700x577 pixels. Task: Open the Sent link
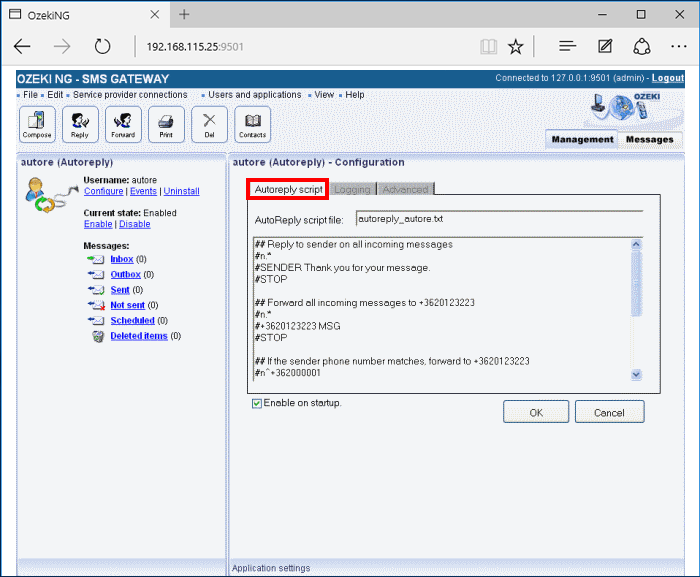click(120, 290)
